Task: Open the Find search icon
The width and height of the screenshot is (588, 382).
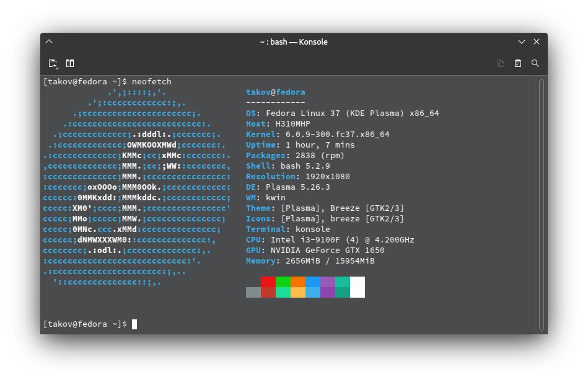Action: coord(535,63)
